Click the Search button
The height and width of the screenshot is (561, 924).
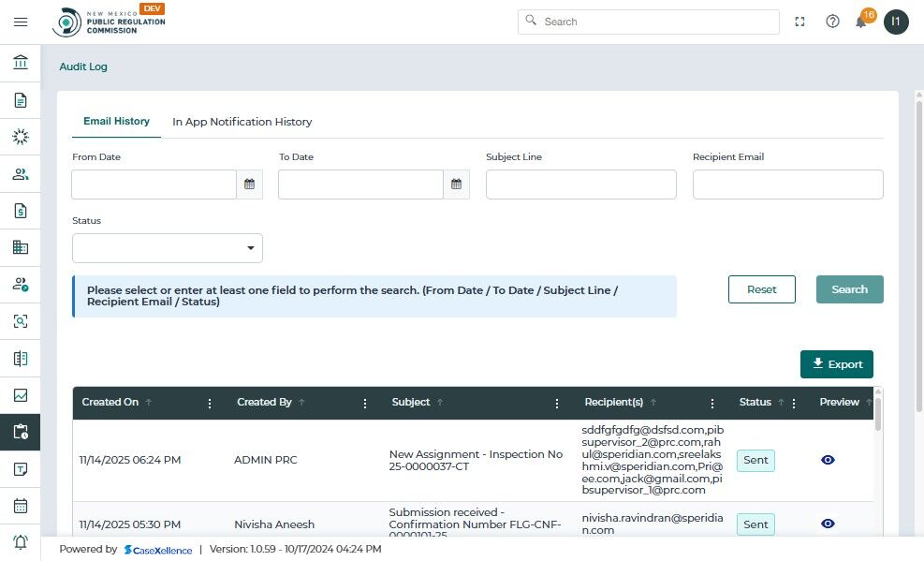click(x=849, y=289)
